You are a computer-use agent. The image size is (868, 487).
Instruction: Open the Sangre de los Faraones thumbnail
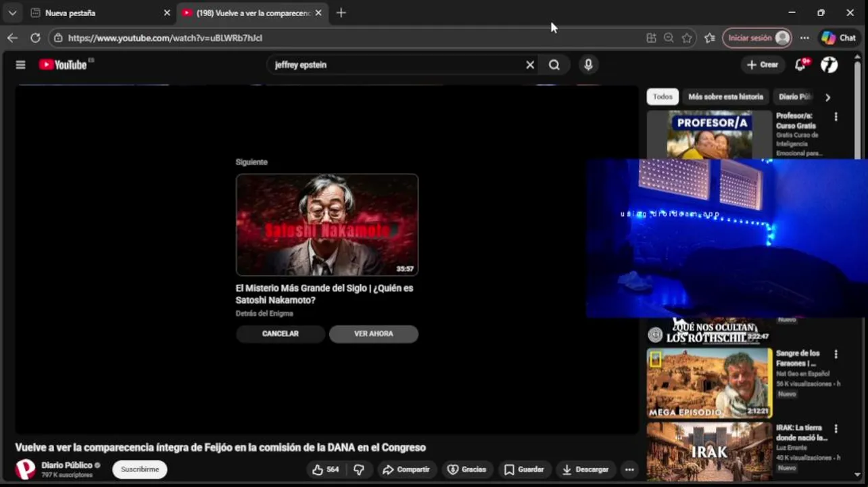[709, 383]
